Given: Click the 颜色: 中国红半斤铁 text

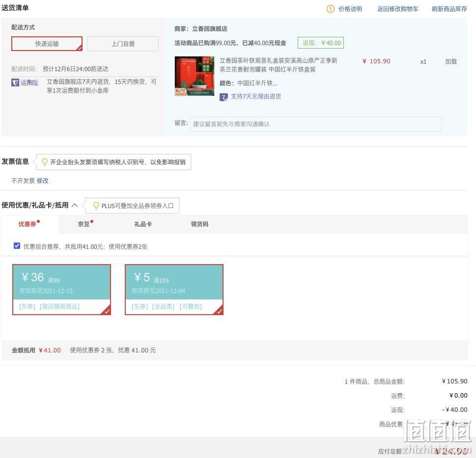Looking at the screenshot, I should pos(249,83).
